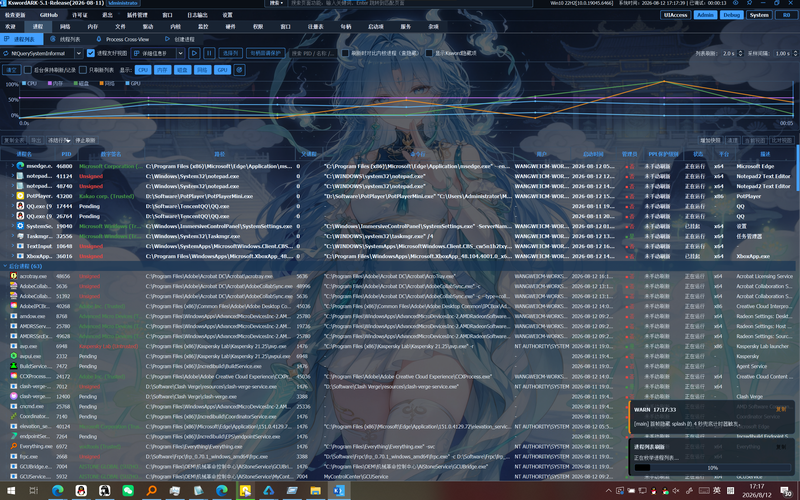
Task: Toggle 内存 memory chart display button
Action: click(162, 70)
